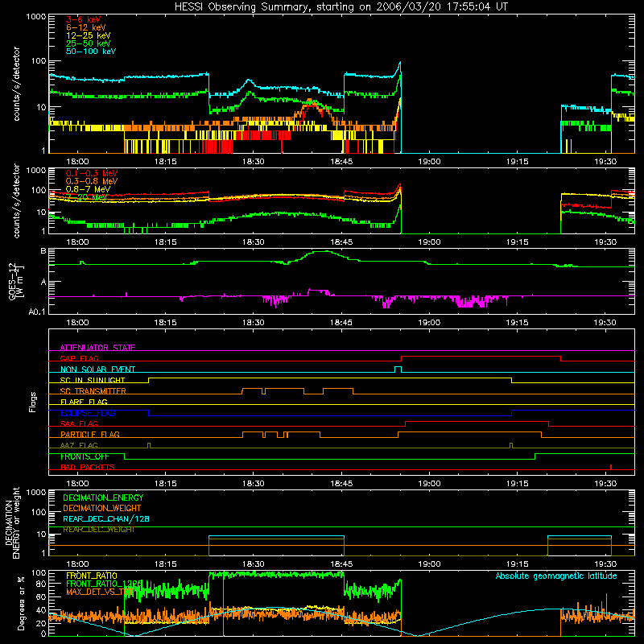Select the 3-6 keV legend label

click(x=83, y=19)
